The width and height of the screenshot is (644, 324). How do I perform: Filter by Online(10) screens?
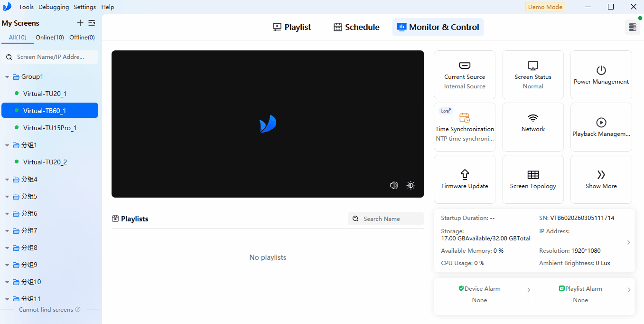pos(50,38)
